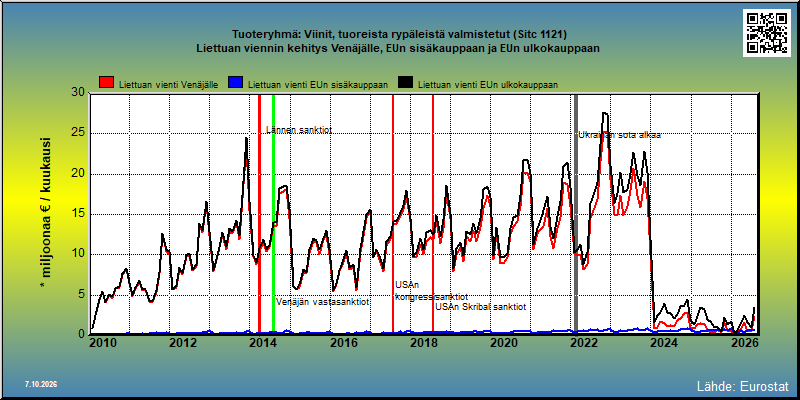Viewport: 800px width, 400px height.
Task: Click subtitle 'Liettuan viennin kehitys Venäjälle'
Action: pos(397,49)
